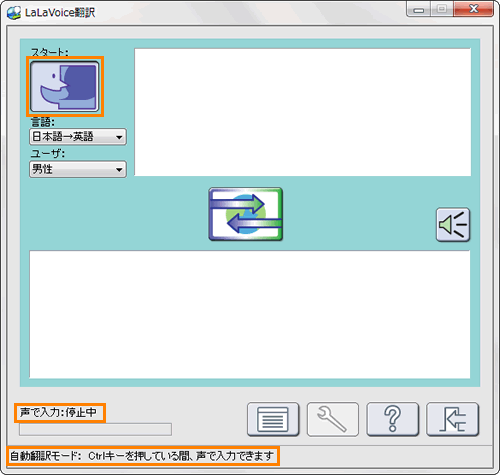Open the 男性 user dropdown
Screen dimensions: 500x475
78,169
